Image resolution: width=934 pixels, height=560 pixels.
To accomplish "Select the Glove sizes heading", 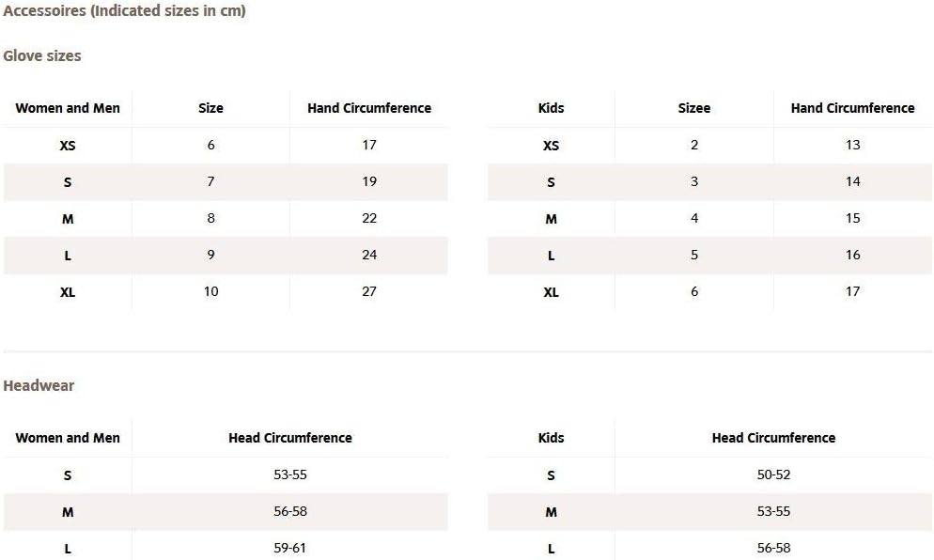I will click(x=42, y=55).
